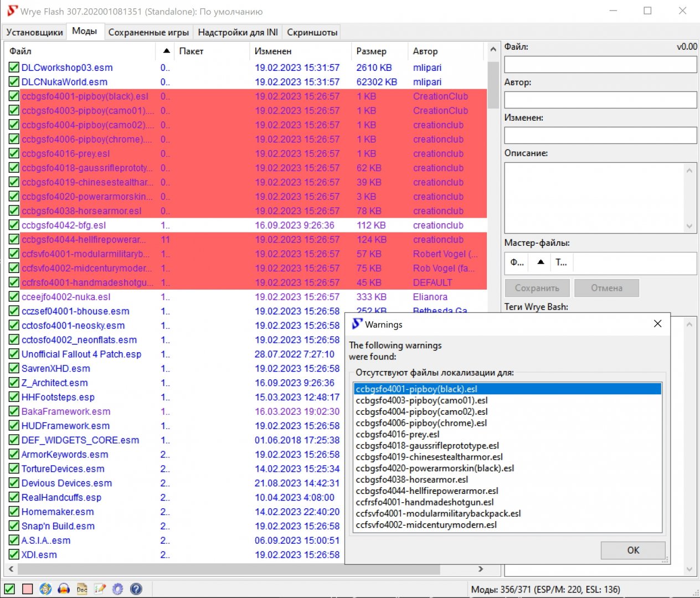700x598 pixels.
Task: Open the checklist with pencil icon
Action: click(x=100, y=589)
